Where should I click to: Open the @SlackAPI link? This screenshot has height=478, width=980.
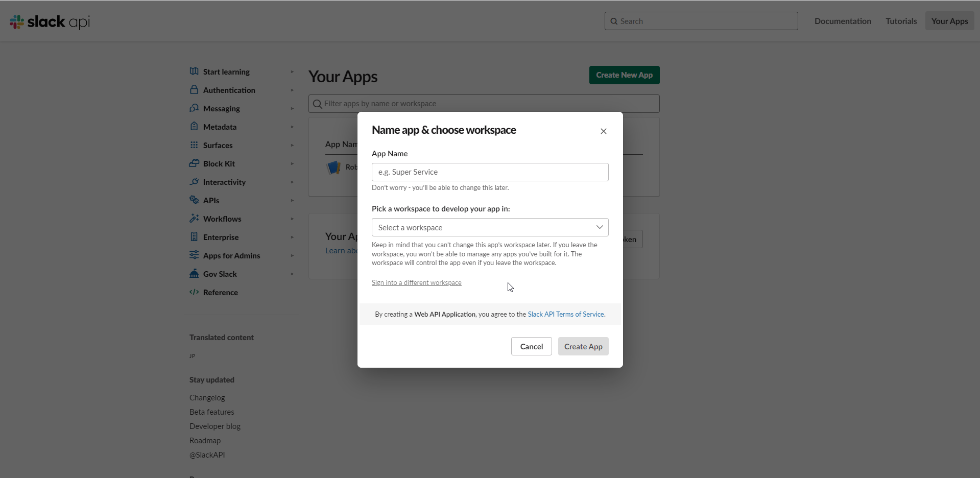point(207,455)
